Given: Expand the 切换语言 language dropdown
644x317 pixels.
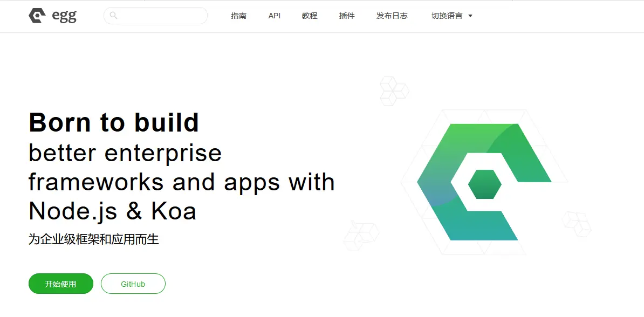Looking at the screenshot, I should click(447, 16).
